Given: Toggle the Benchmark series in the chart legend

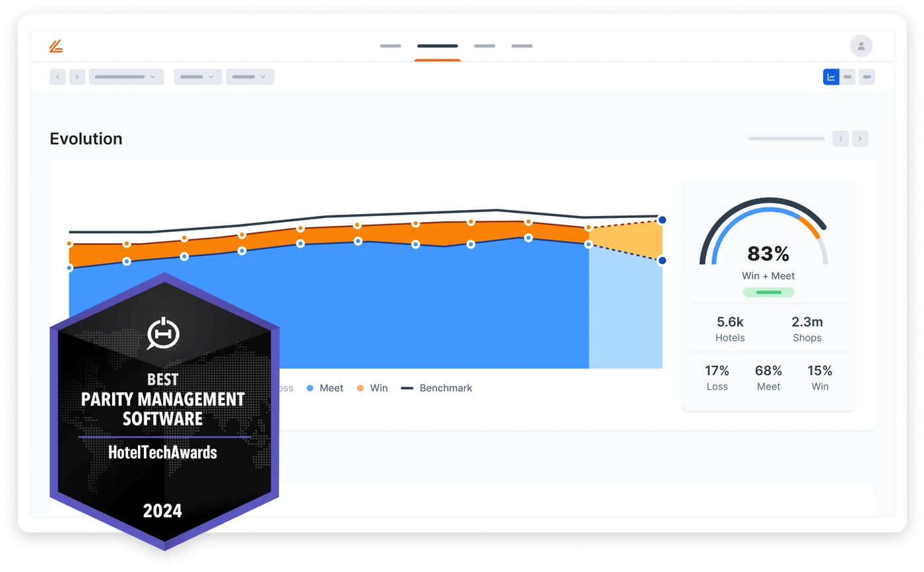Looking at the screenshot, I should [437, 388].
